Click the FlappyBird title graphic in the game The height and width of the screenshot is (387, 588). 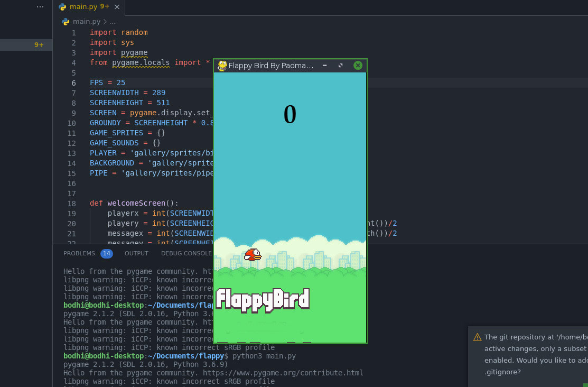(x=263, y=300)
